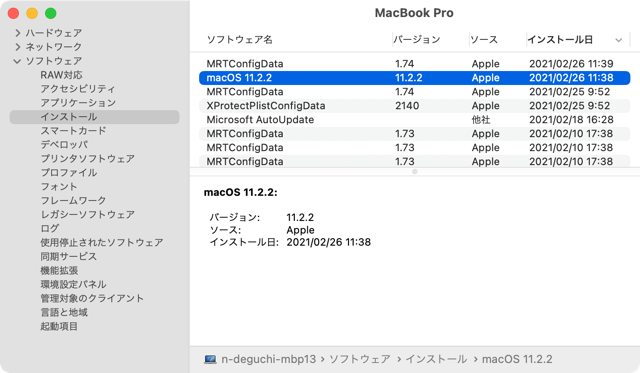Click the laptop icon in path bar

(210, 359)
